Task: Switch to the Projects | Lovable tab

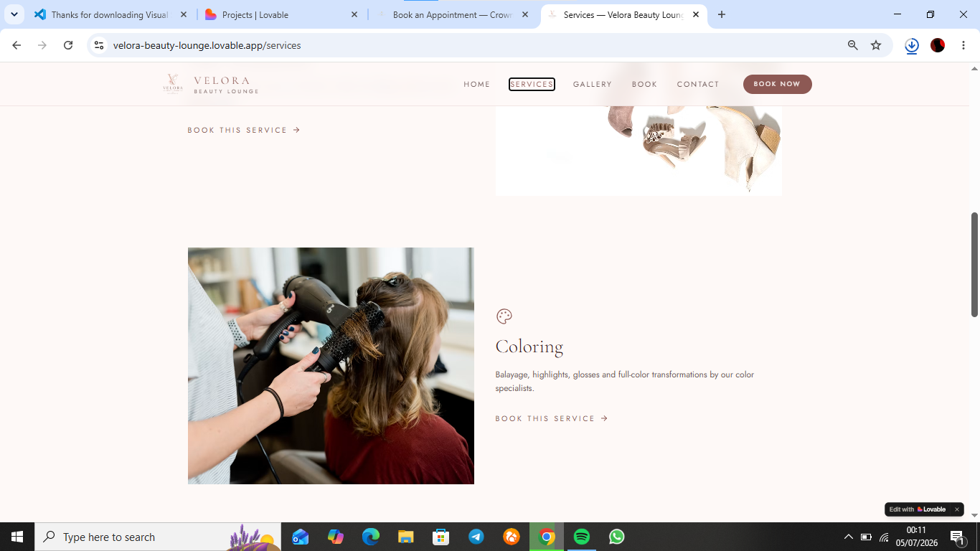Action: point(281,14)
